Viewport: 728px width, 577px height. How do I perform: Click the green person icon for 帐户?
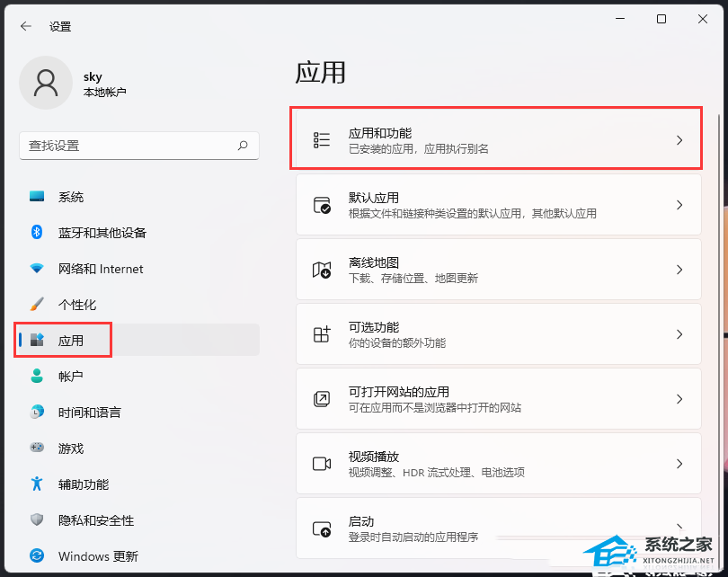[37, 376]
